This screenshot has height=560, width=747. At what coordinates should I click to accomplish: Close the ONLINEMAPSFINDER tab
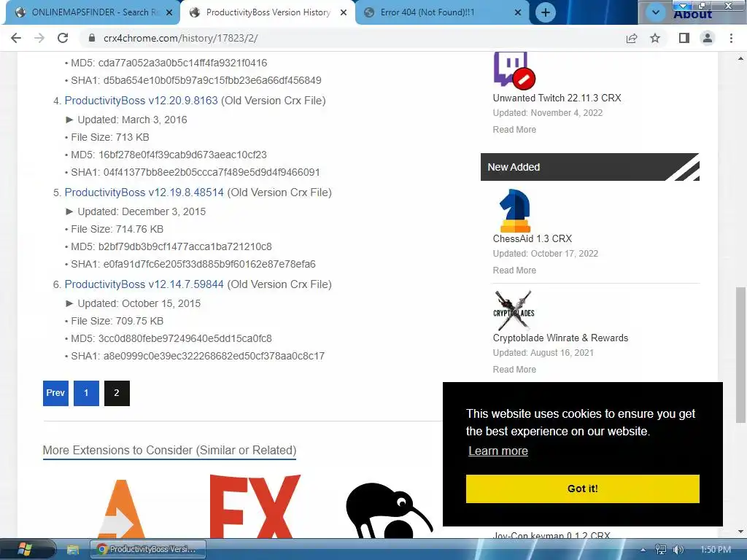[x=169, y=13]
